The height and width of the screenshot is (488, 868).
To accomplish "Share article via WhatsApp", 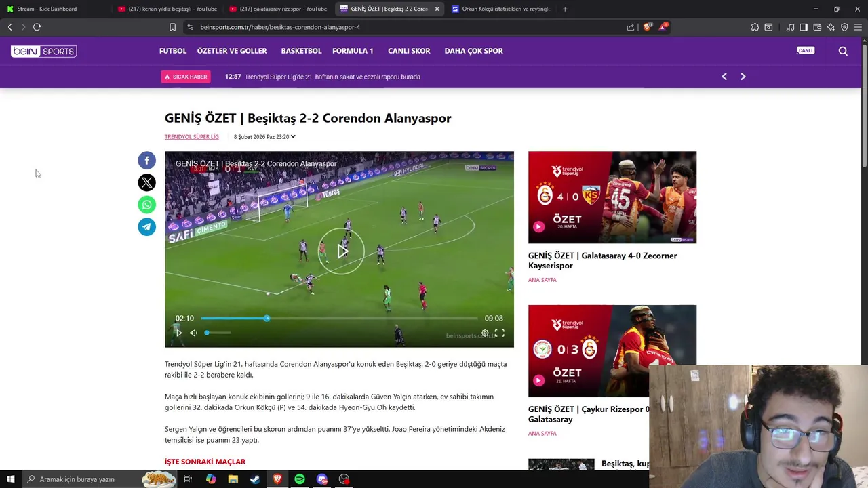I will tap(146, 205).
